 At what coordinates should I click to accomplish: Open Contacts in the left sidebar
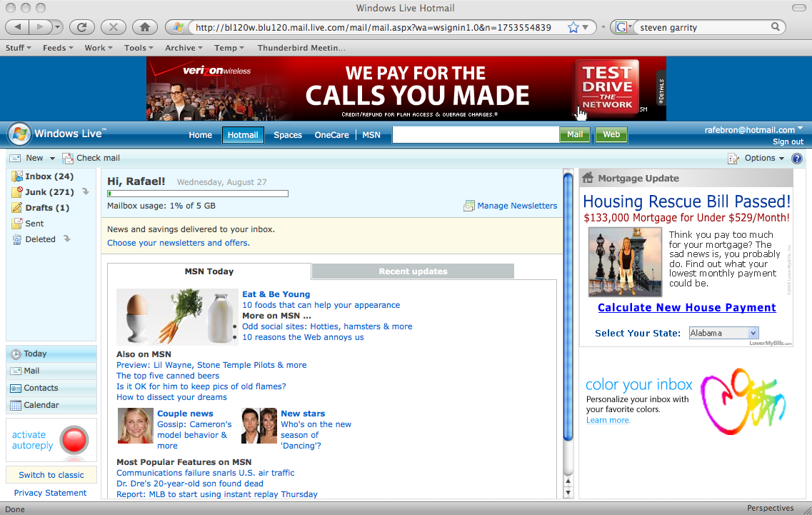51,388
